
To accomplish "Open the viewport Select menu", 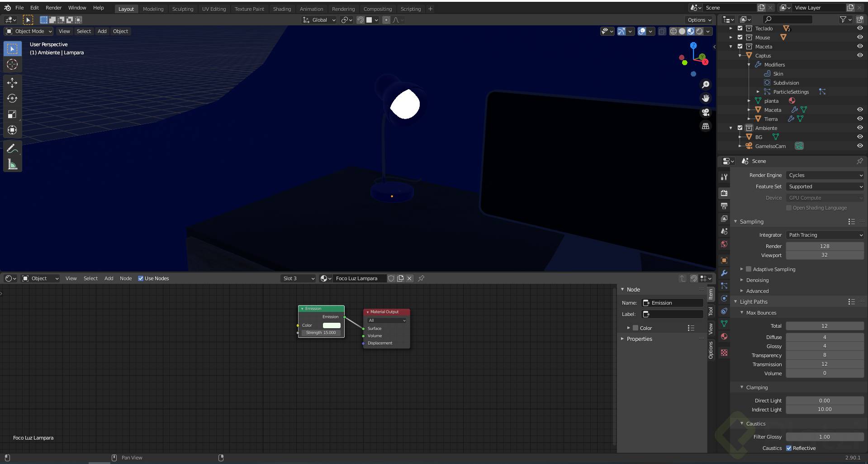I will pos(84,31).
